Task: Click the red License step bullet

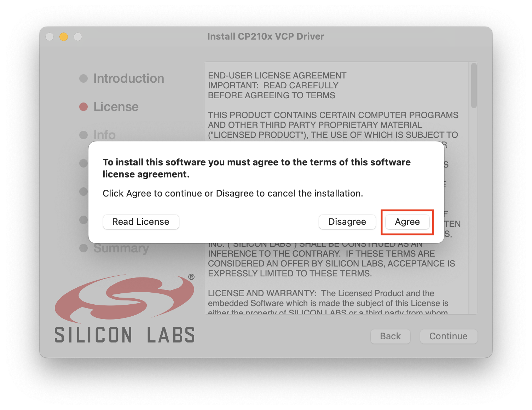Action: [x=83, y=107]
